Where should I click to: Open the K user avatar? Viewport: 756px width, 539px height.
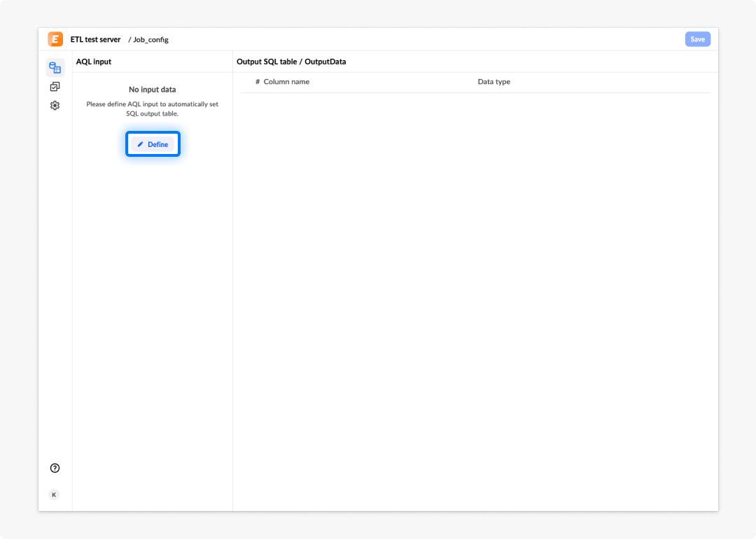point(54,495)
